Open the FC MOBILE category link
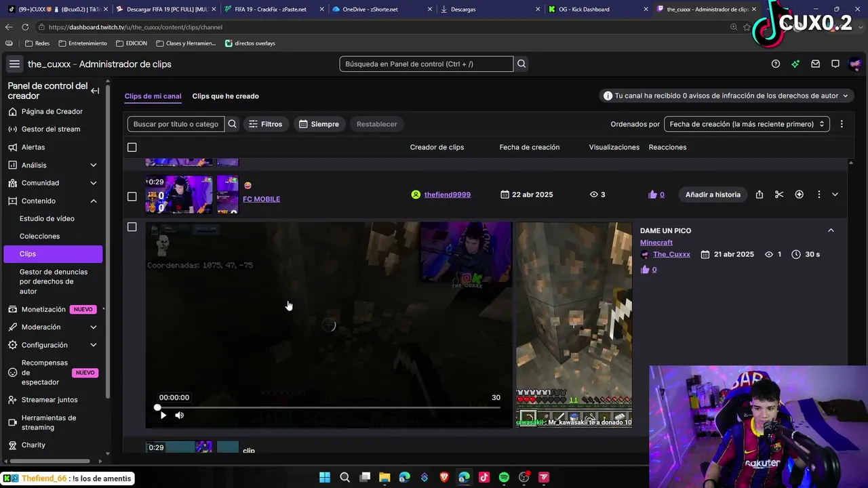The image size is (868, 488). coord(261,199)
